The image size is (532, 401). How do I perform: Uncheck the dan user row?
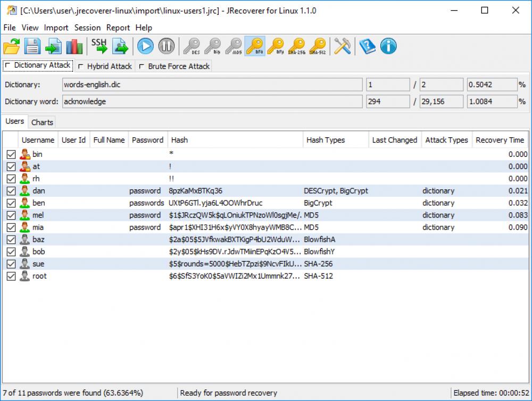[11, 190]
